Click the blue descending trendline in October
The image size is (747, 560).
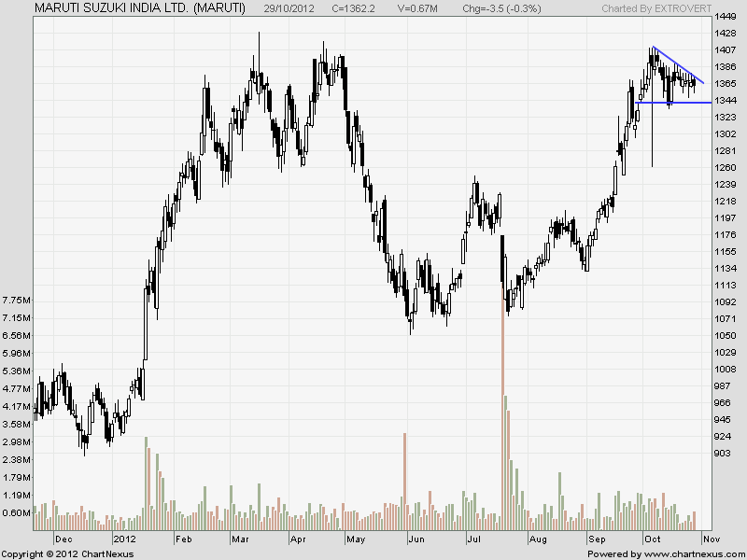679,65
